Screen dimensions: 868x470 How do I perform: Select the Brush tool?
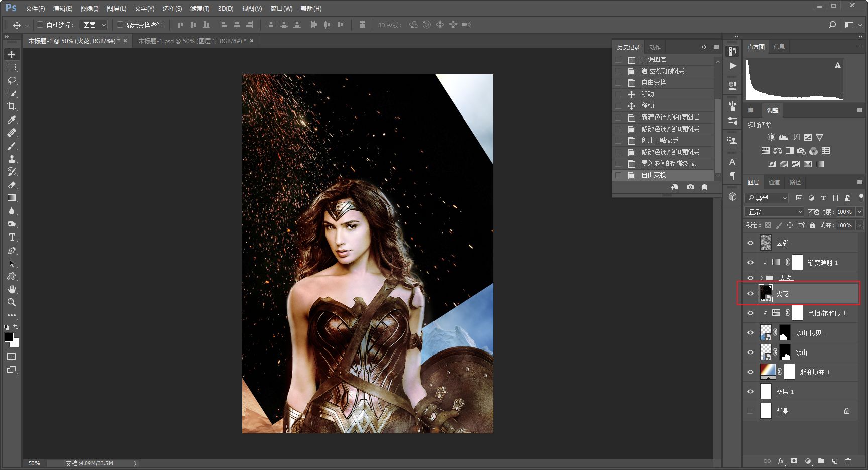pyautogui.click(x=12, y=146)
